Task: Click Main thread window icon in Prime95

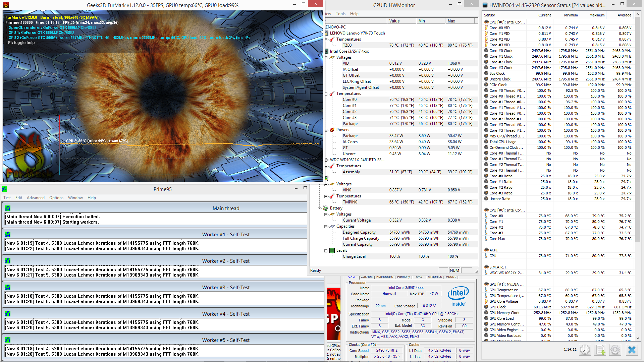Action: pyautogui.click(x=8, y=208)
